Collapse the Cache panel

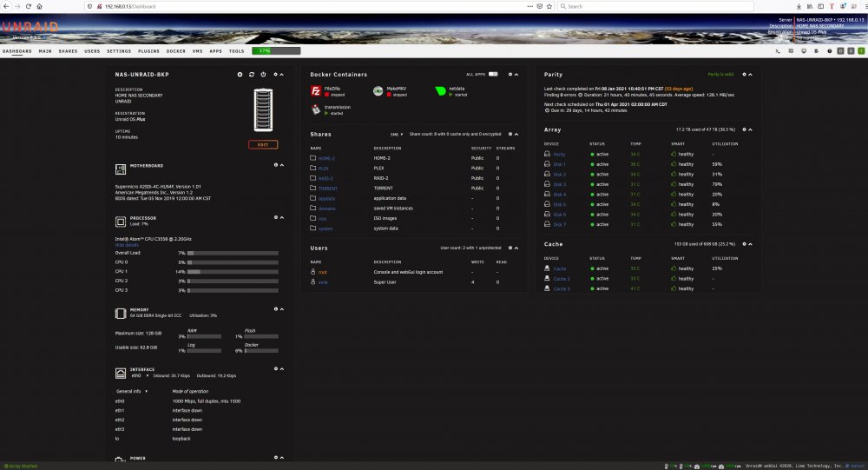click(x=750, y=244)
